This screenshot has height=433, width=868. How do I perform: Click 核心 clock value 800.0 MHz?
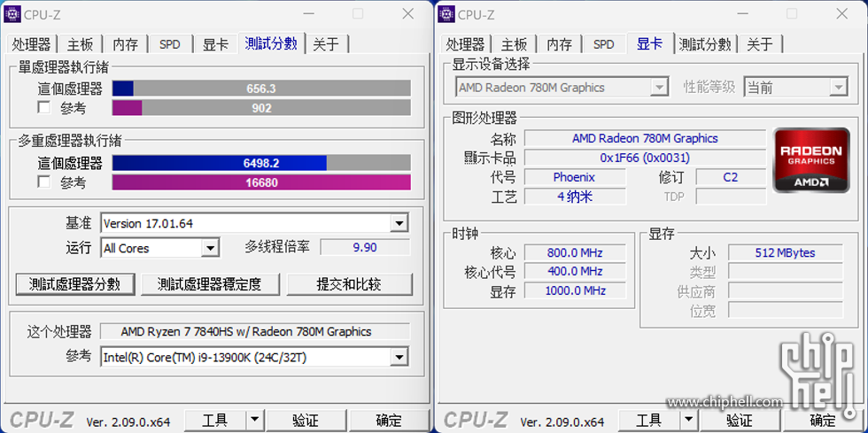coord(575,252)
